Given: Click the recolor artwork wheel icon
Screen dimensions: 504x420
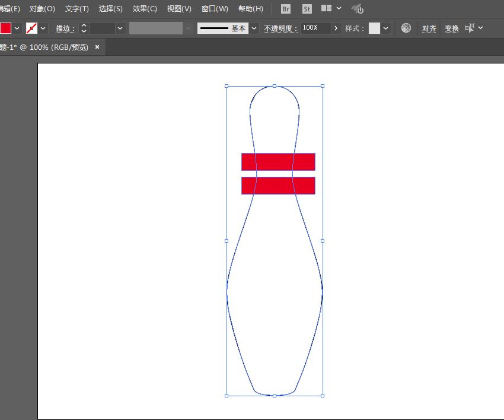Looking at the screenshot, I should tap(406, 28).
